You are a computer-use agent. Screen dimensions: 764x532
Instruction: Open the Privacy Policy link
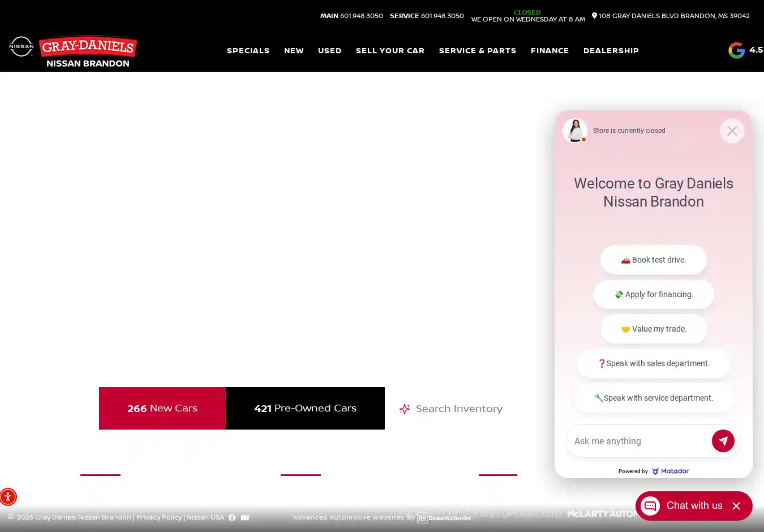click(159, 517)
